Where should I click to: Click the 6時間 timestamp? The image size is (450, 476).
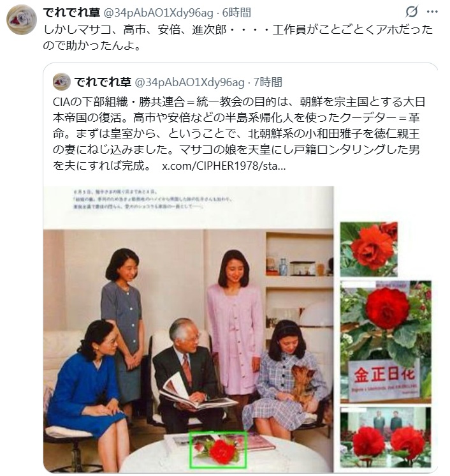coord(236,13)
